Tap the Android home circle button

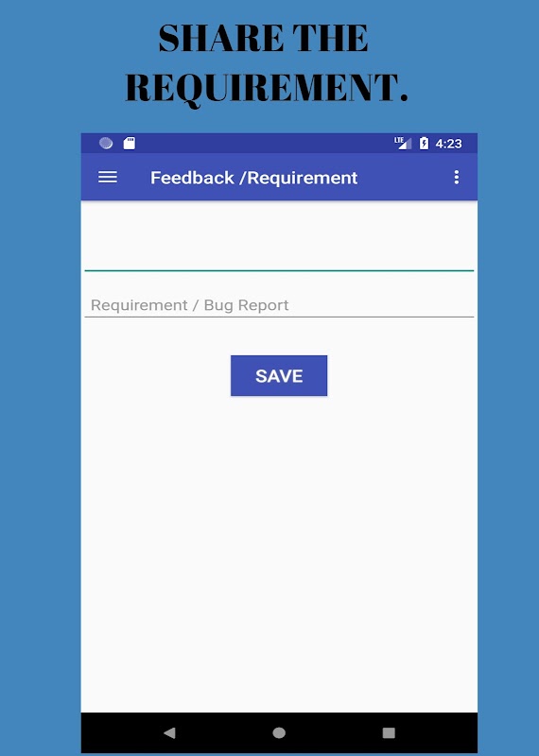coord(279,733)
